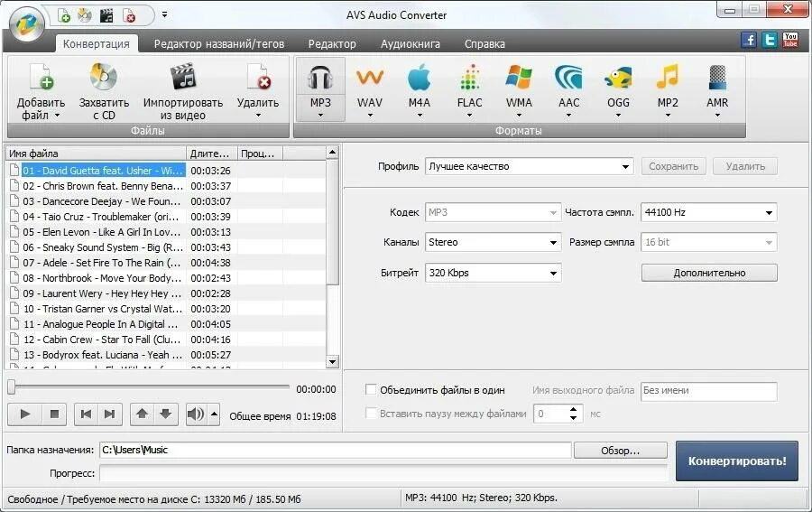
Task: Toggle Вставить паузу между файлами checkbox
Action: point(371,413)
